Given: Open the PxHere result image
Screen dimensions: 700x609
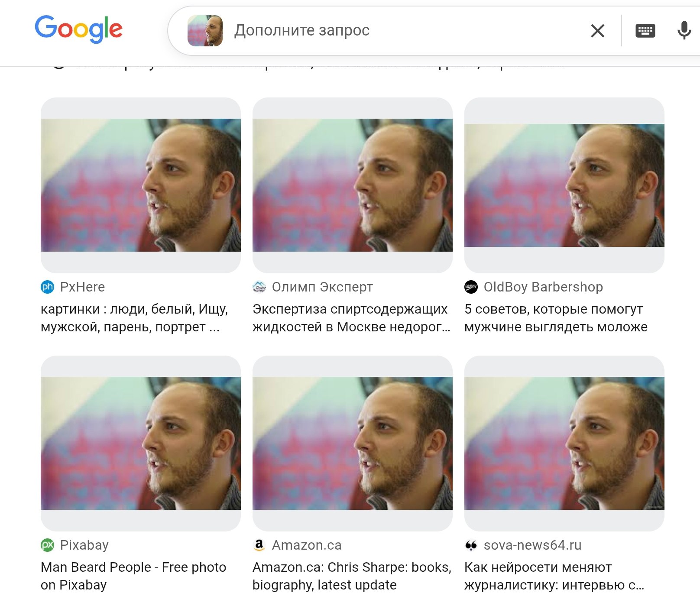Looking at the screenshot, I should tap(141, 185).
